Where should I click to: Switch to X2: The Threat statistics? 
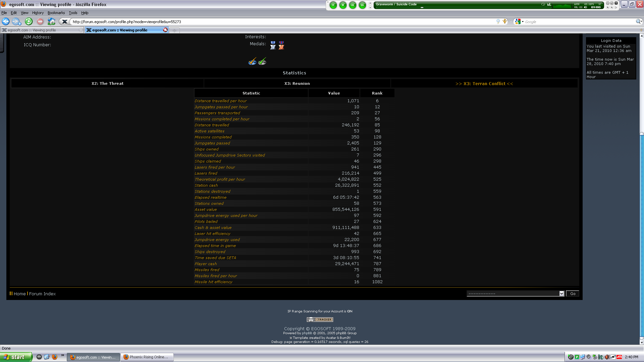point(107,83)
